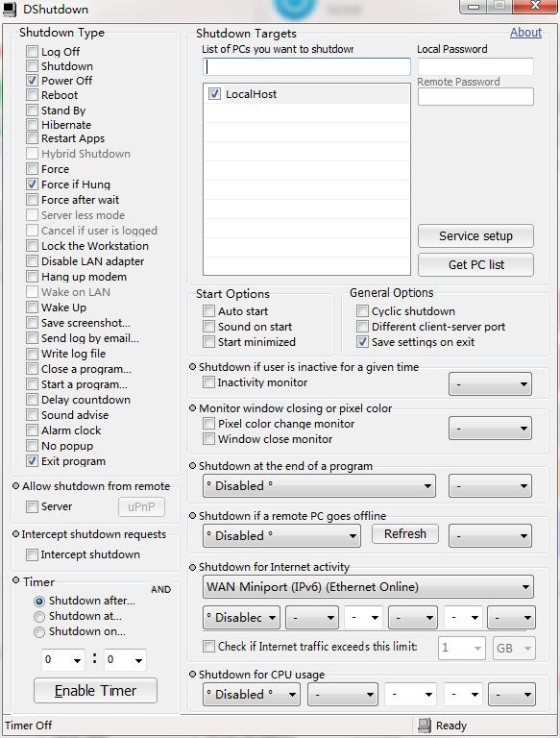Expand the remote PC offline Disabled dropdown

click(281, 535)
